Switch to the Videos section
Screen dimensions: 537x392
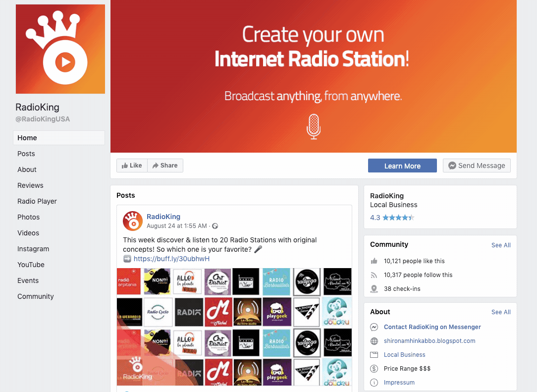(28, 232)
